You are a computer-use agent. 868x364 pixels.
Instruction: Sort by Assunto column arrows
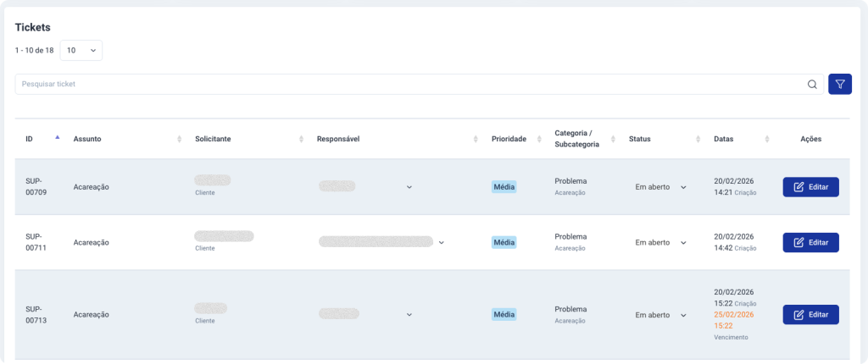179,139
